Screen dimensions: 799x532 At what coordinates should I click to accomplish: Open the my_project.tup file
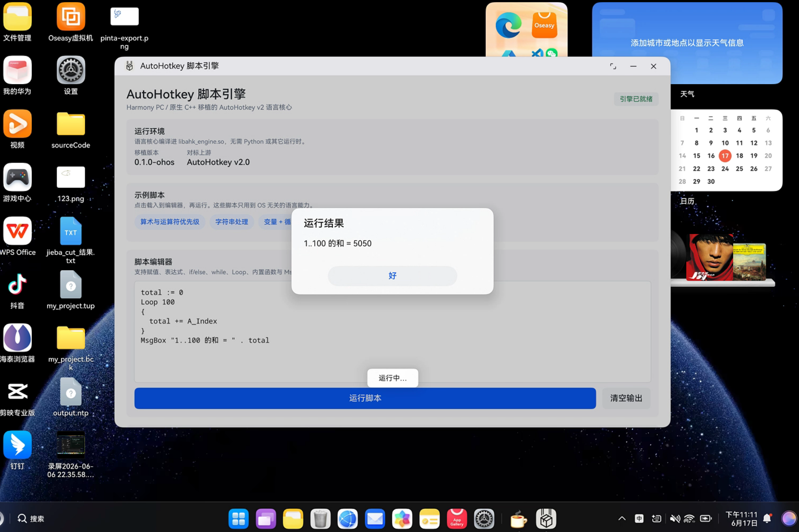pyautogui.click(x=71, y=284)
